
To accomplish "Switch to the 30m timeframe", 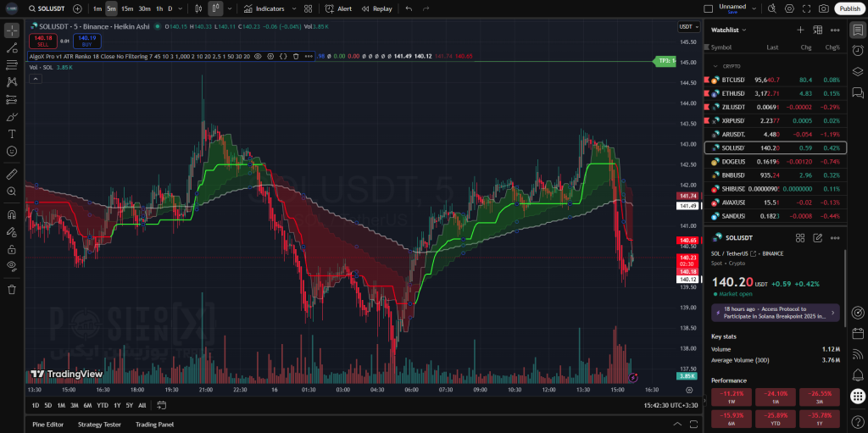I will (x=144, y=8).
